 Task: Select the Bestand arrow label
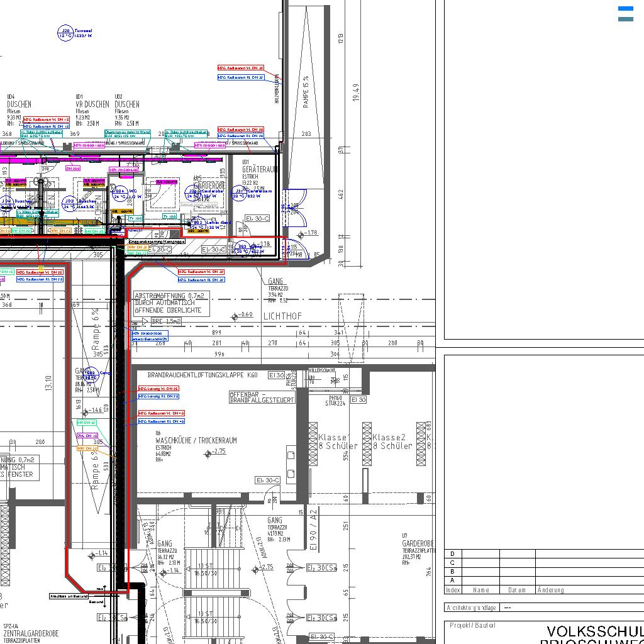coord(96,602)
